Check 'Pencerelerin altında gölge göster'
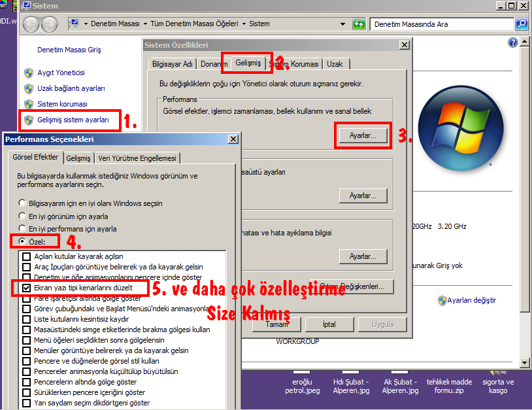The height and width of the screenshot is (410, 532). tap(26, 382)
